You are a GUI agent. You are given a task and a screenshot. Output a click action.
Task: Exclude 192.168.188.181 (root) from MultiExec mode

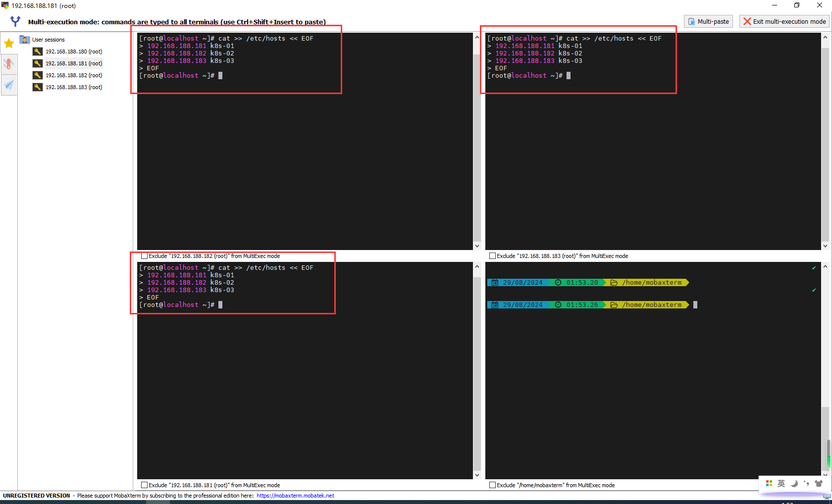144,485
